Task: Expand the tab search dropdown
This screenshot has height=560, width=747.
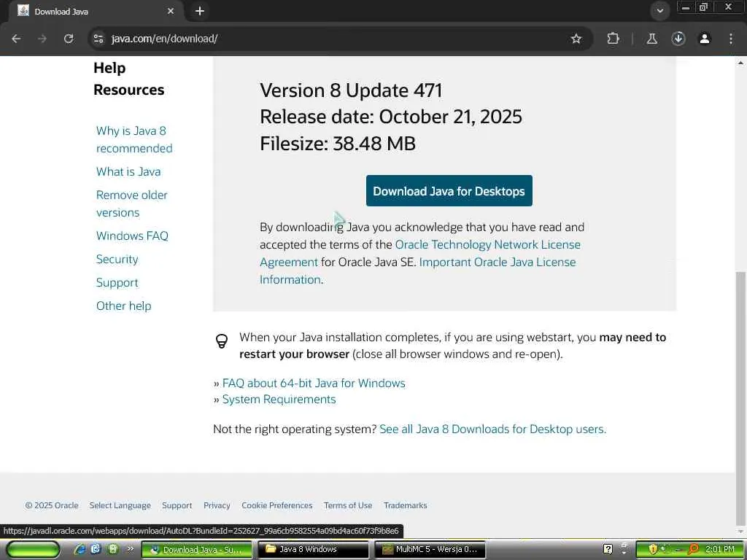Action: click(x=659, y=11)
